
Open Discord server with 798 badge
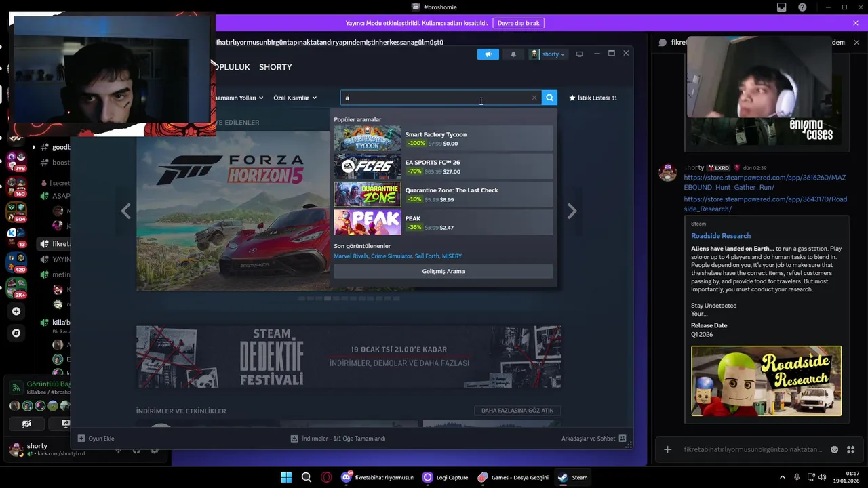[16, 161]
